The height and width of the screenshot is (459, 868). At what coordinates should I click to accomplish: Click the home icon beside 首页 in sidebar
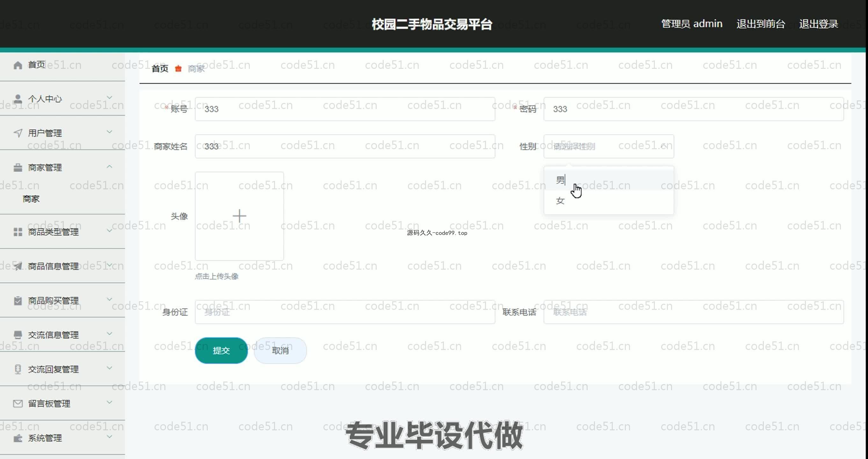pyautogui.click(x=18, y=65)
